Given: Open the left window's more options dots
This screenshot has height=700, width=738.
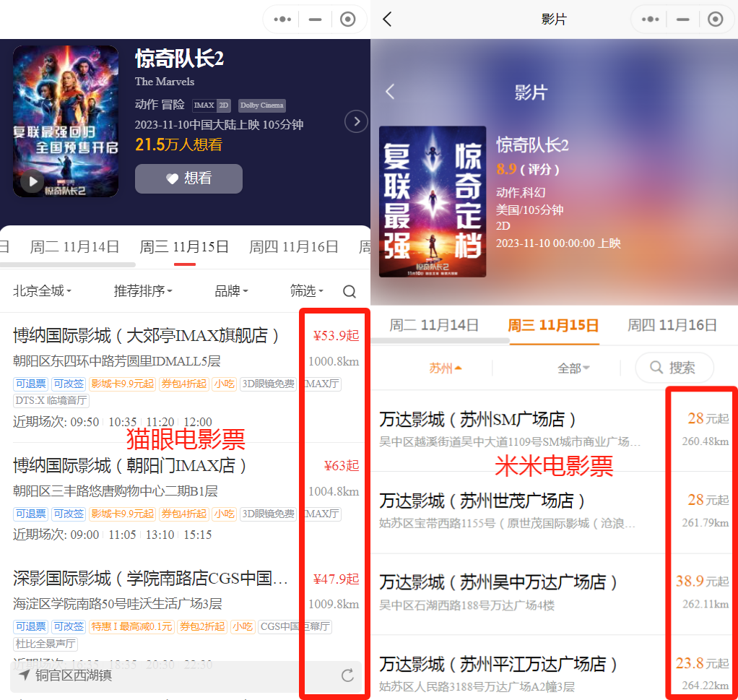Looking at the screenshot, I should [282, 20].
